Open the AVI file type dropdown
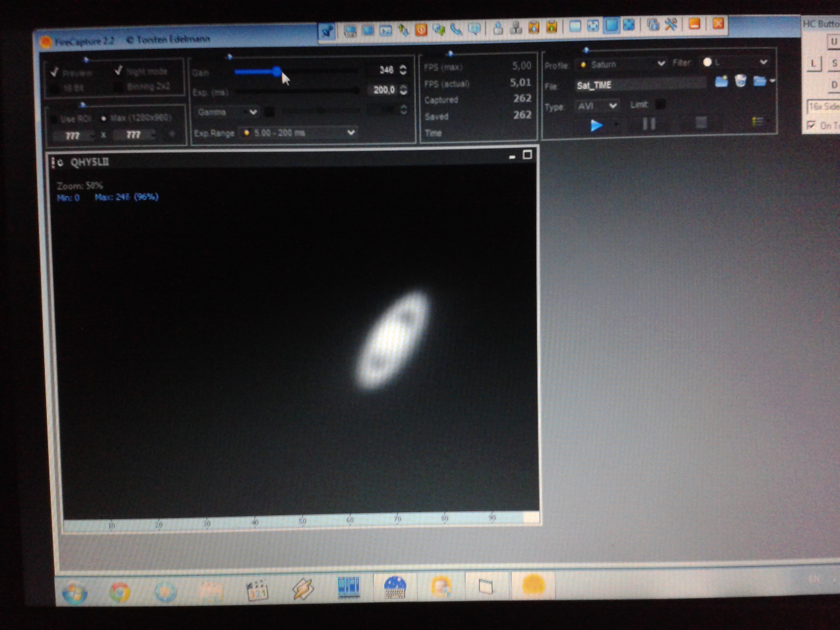This screenshot has width=840, height=630. (x=613, y=106)
